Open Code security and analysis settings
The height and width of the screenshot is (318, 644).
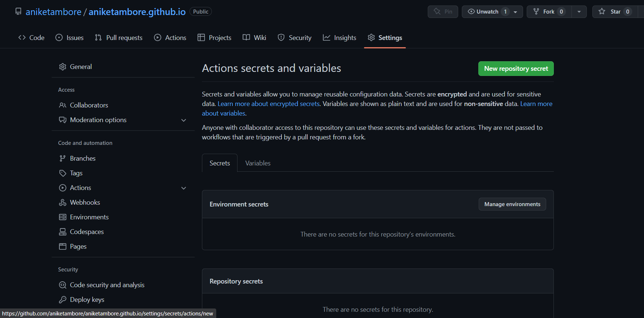(x=107, y=285)
